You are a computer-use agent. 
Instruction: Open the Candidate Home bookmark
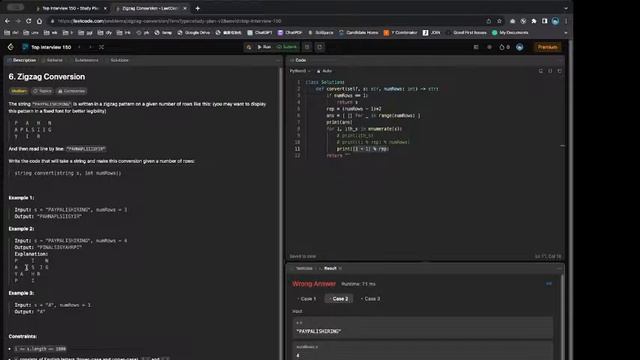pos(358,33)
